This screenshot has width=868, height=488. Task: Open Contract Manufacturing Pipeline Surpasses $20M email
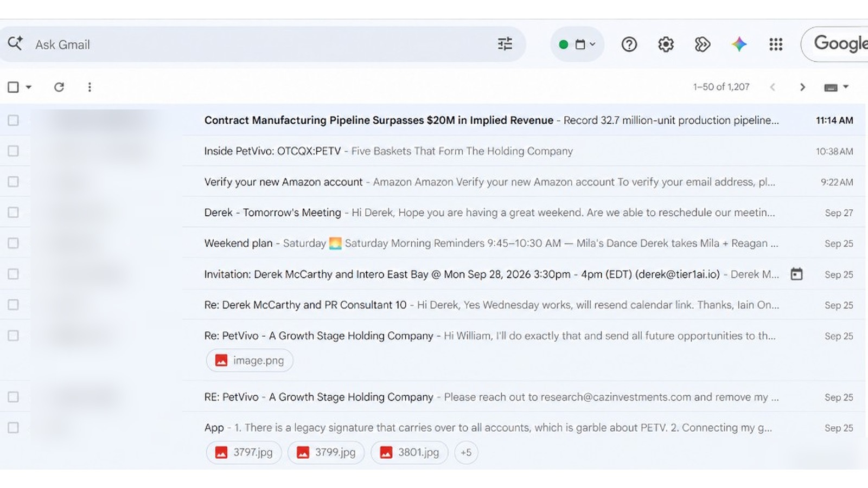pos(432,120)
